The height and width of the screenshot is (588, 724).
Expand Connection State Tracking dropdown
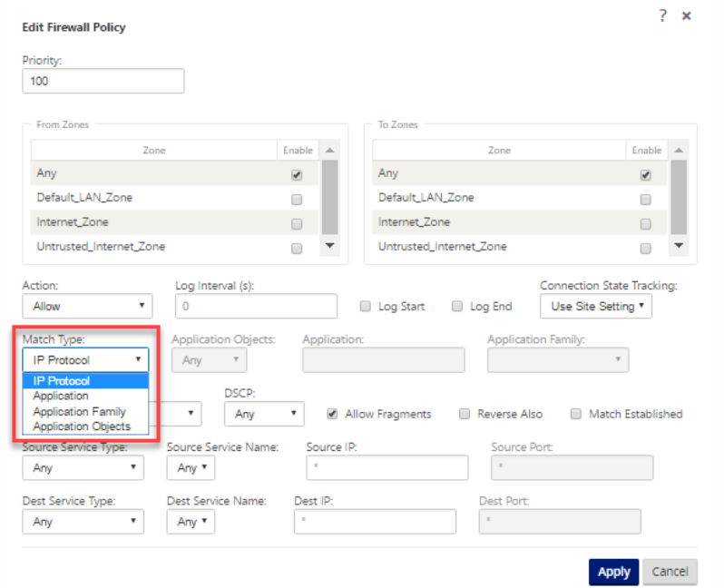tap(596, 306)
